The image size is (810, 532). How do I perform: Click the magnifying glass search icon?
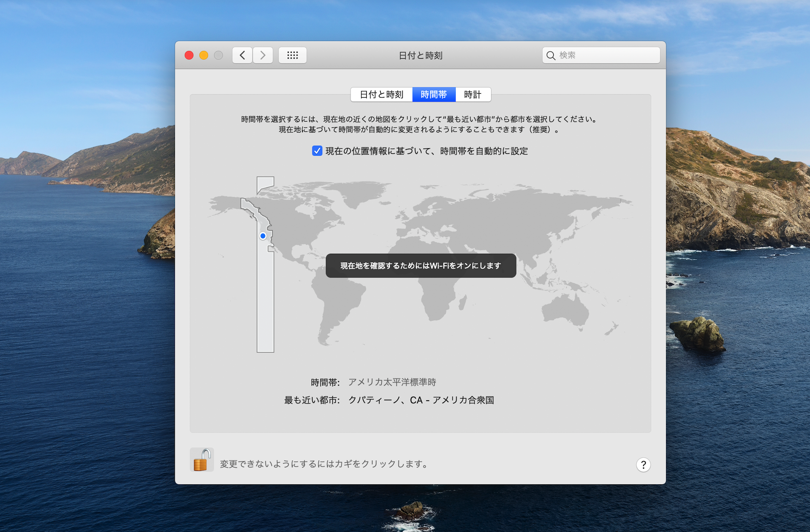pos(551,55)
